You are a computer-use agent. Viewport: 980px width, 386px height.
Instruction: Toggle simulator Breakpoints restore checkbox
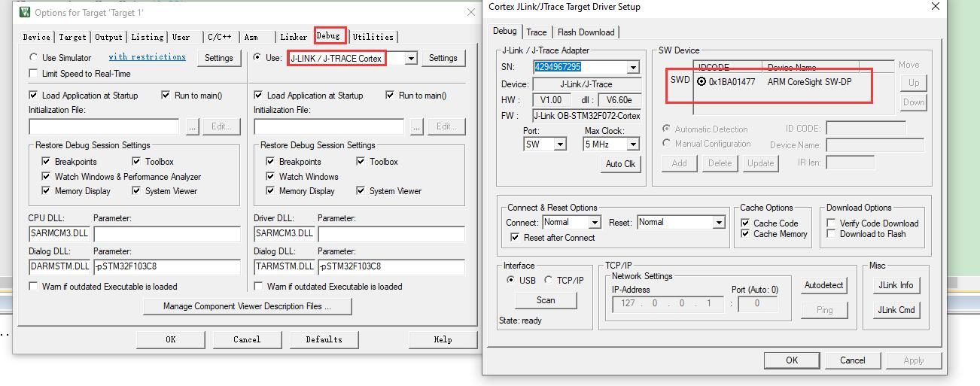(x=47, y=162)
